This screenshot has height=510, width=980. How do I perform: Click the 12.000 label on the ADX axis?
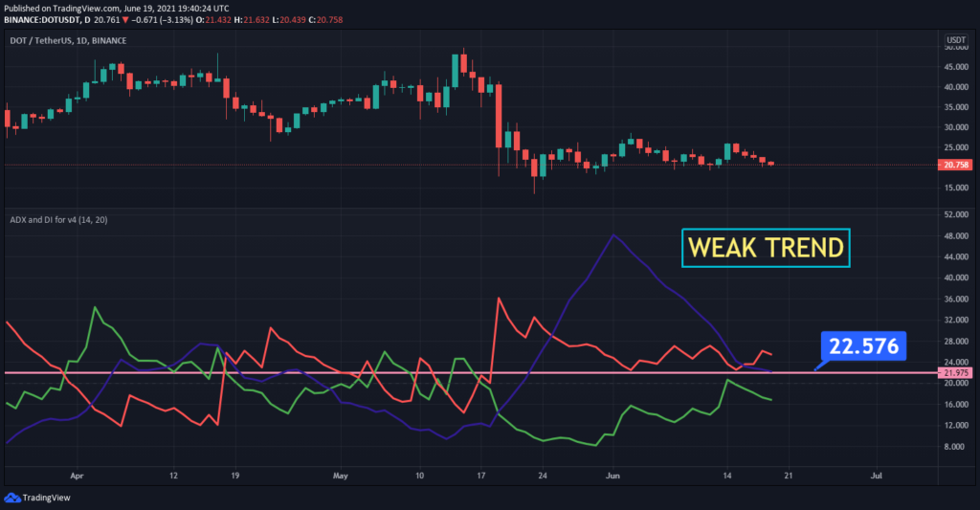coord(956,426)
